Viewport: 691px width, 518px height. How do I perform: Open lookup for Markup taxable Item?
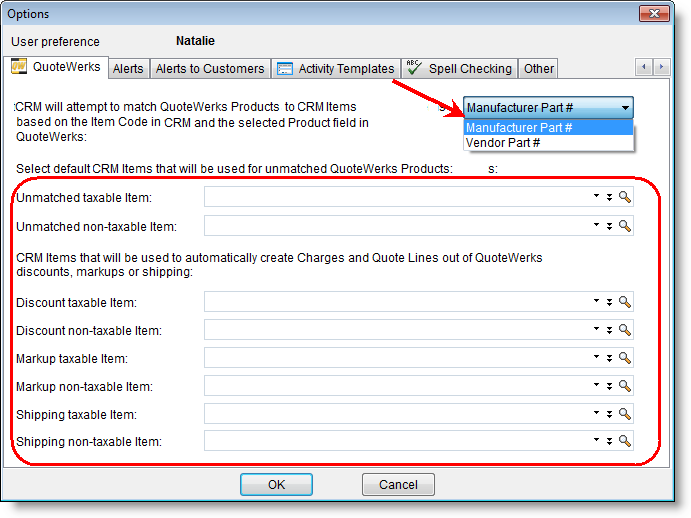(625, 358)
